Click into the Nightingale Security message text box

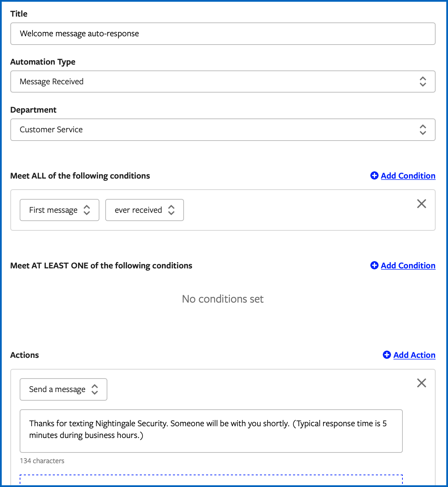pyautogui.click(x=211, y=431)
